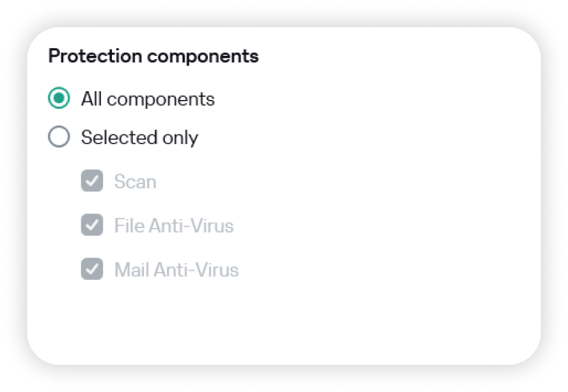568x392 pixels.
Task: Toggle the File Anti-Virus checkbox
Action: tap(92, 226)
